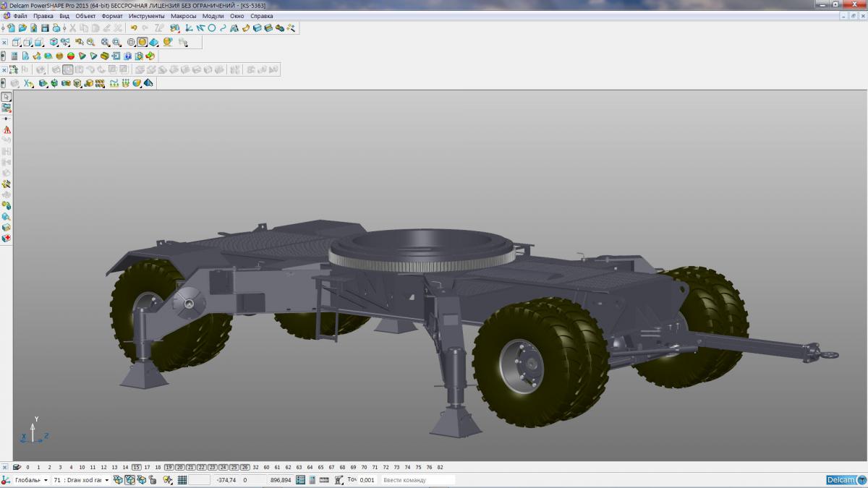
Task: Open the Calculator icon in third toolbar
Action: click(x=14, y=56)
